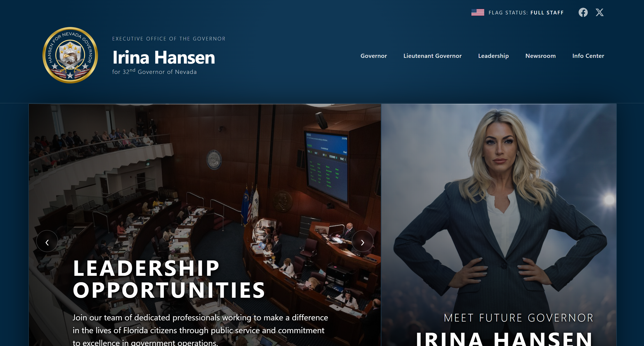Open the Lieutenant Governor menu
644x346 pixels.
tap(432, 56)
